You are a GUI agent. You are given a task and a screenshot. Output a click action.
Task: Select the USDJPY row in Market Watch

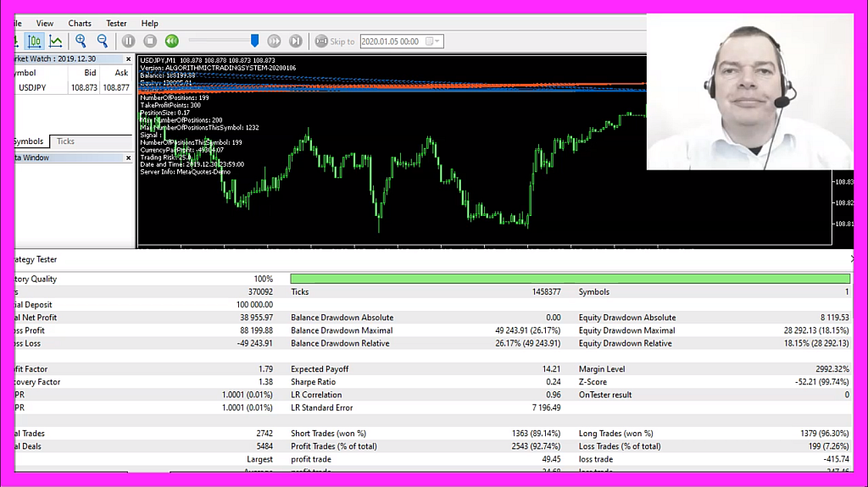click(74, 87)
